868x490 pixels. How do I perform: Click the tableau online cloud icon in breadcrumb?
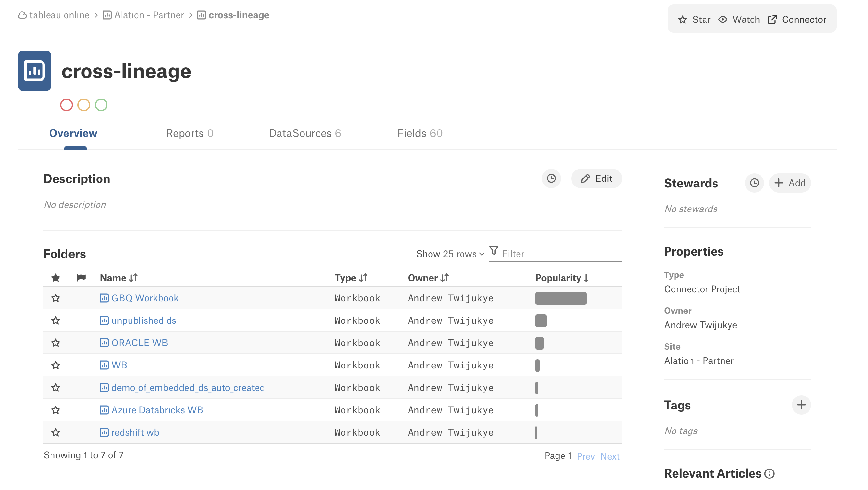(22, 15)
